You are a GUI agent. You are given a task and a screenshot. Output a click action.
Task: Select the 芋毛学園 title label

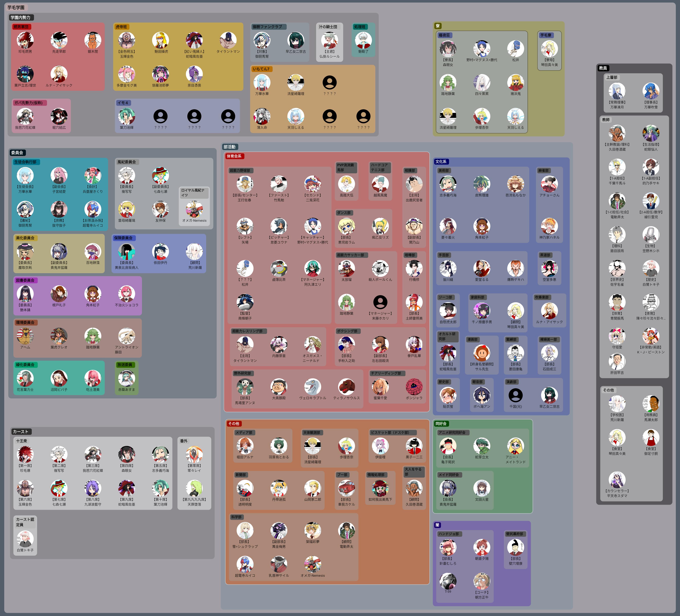[16, 7]
